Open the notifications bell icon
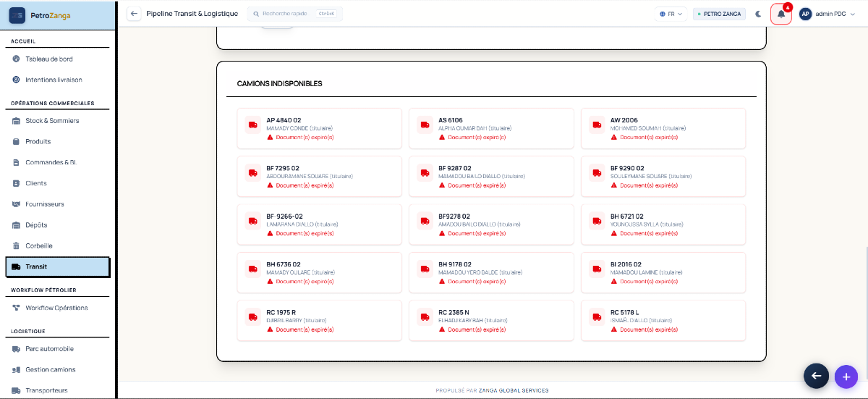Image resolution: width=868 pixels, height=399 pixels. pyautogui.click(x=780, y=14)
